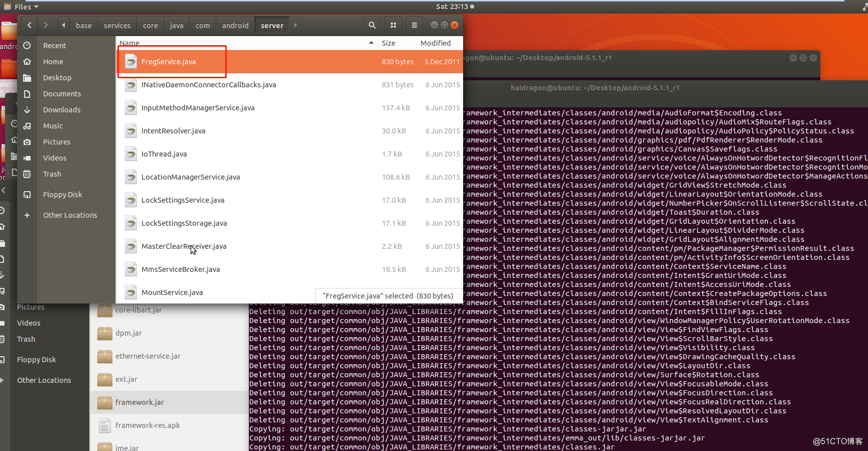Select dpm.jar in the back Files window
The height and width of the screenshot is (451, 868).
[x=169, y=333]
